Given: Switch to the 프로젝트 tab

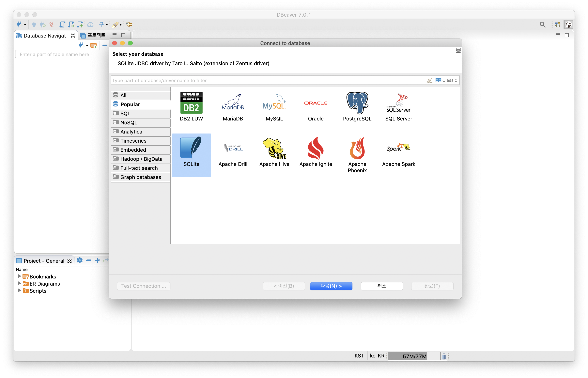Looking at the screenshot, I should [x=96, y=35].
